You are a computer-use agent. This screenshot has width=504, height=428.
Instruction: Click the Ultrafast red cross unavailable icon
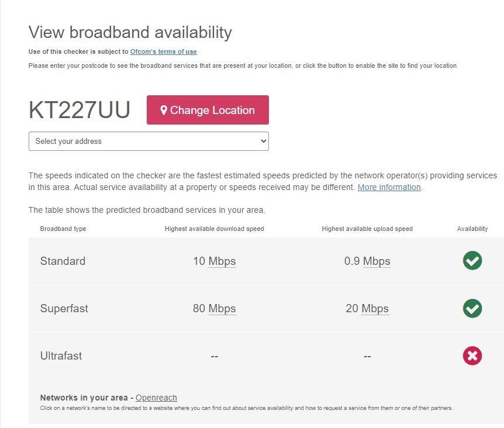coord(472,355)
